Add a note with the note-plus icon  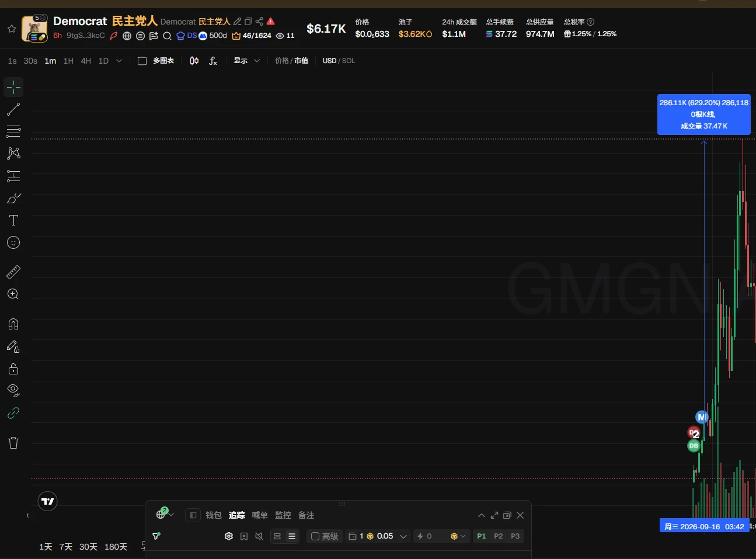(x=154, y=36)
